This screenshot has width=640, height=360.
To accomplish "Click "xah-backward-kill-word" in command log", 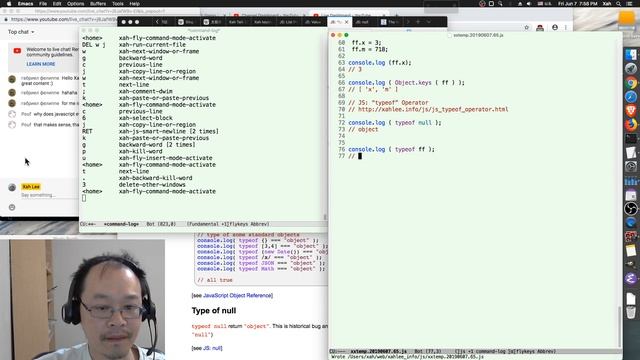I will click(156, 178).
